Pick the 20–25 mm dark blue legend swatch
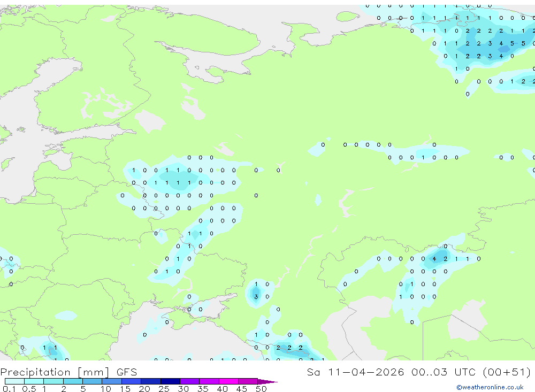This screenshot has height=392, width=535. pos(151,381)
